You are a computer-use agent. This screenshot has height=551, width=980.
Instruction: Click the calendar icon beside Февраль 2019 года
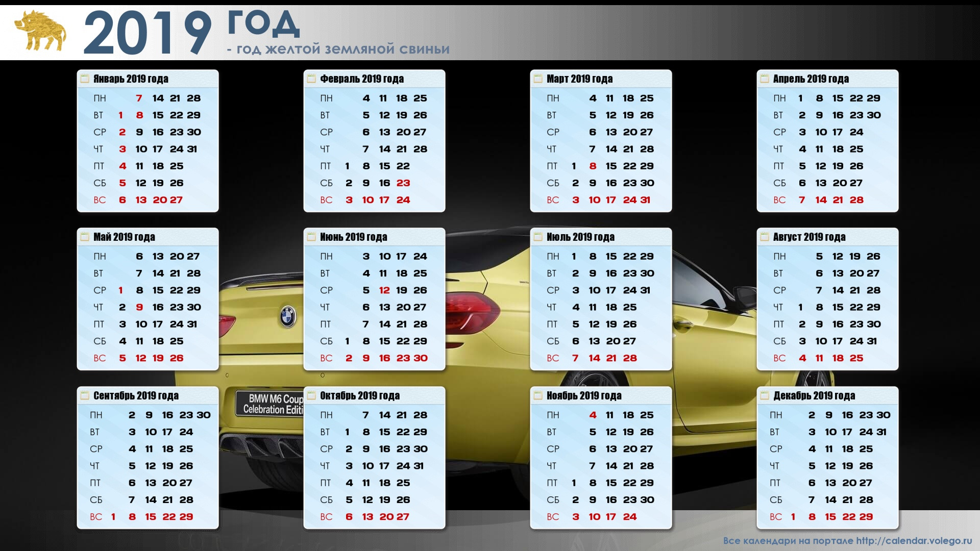coord(311,79)
